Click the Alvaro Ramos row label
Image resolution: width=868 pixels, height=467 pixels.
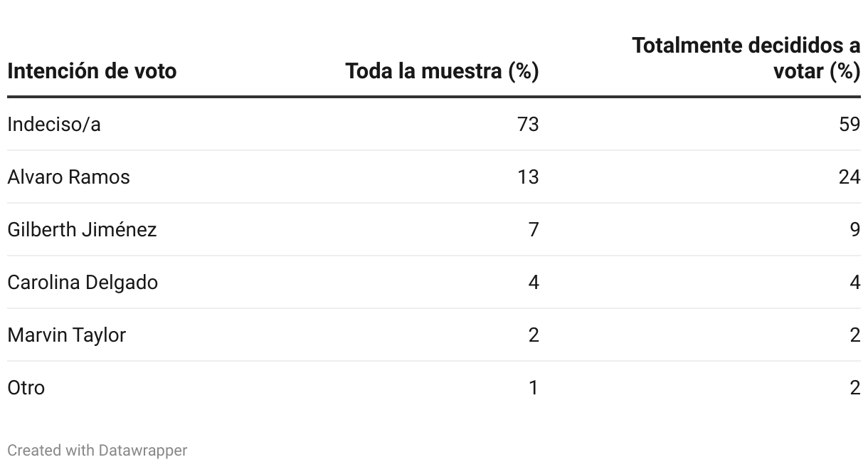(69, 177)
